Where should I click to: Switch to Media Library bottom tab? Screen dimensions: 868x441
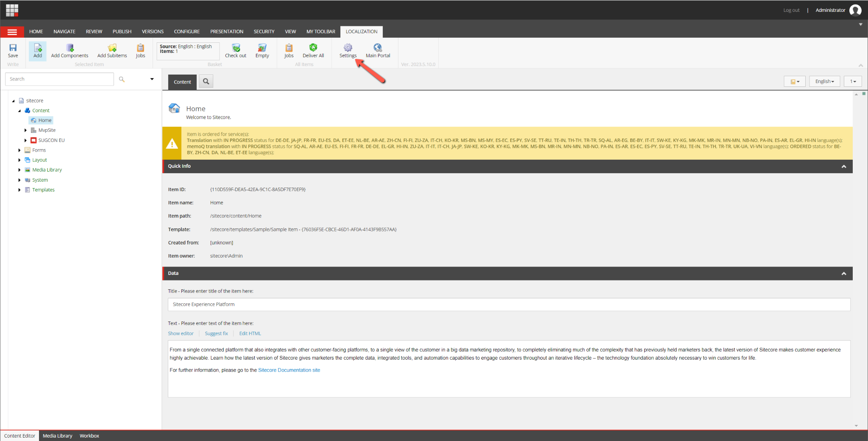coord(57,436)
